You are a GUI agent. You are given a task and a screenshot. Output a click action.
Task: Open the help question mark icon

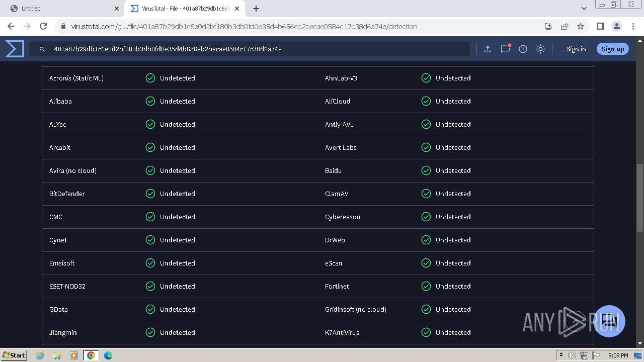pos(523,49)
